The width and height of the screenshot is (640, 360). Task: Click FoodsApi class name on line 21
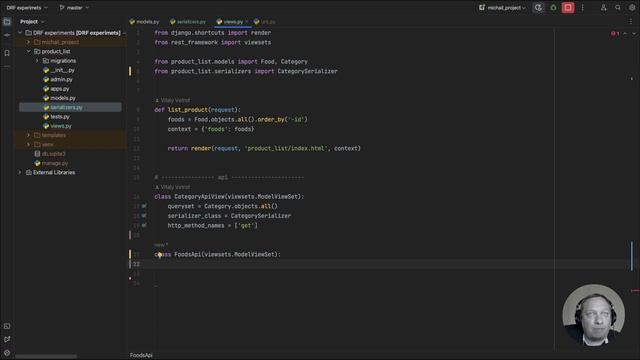188,255
